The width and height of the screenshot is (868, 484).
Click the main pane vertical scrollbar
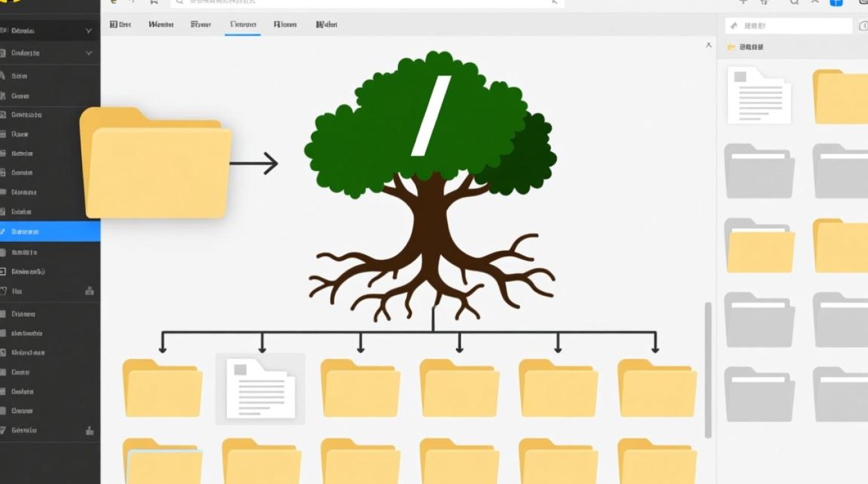point(708,368)
